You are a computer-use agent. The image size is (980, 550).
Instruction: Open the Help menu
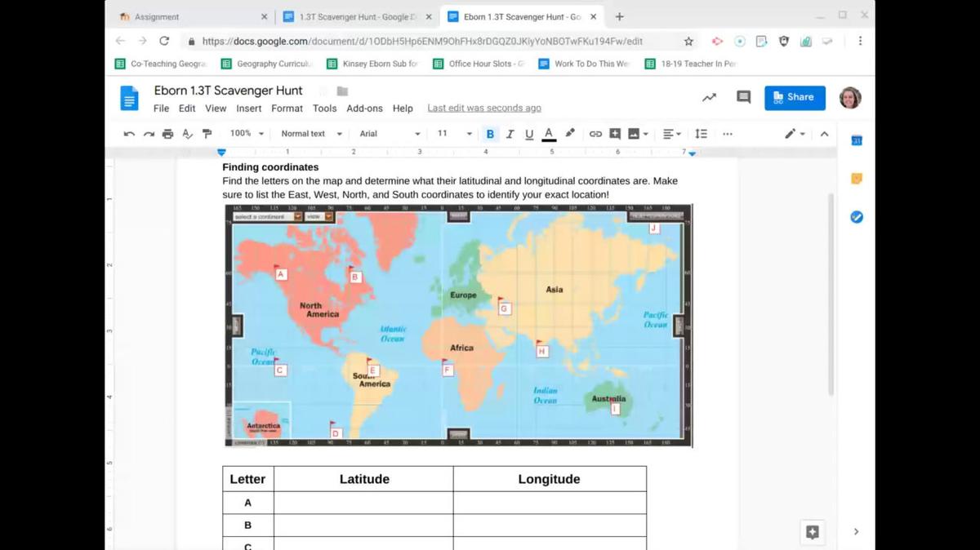tap(403, 108)
